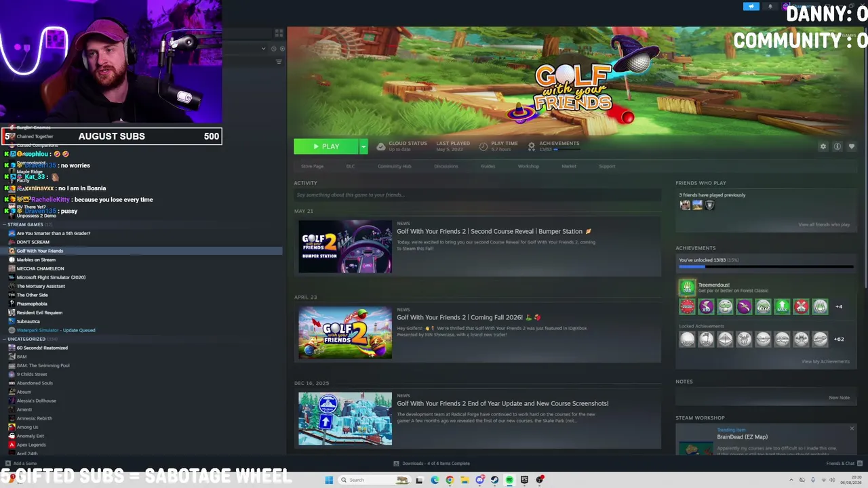Open the Play button dropdown arrow
868x488 pixels.
pyautogui.click(x=363, y=146)
